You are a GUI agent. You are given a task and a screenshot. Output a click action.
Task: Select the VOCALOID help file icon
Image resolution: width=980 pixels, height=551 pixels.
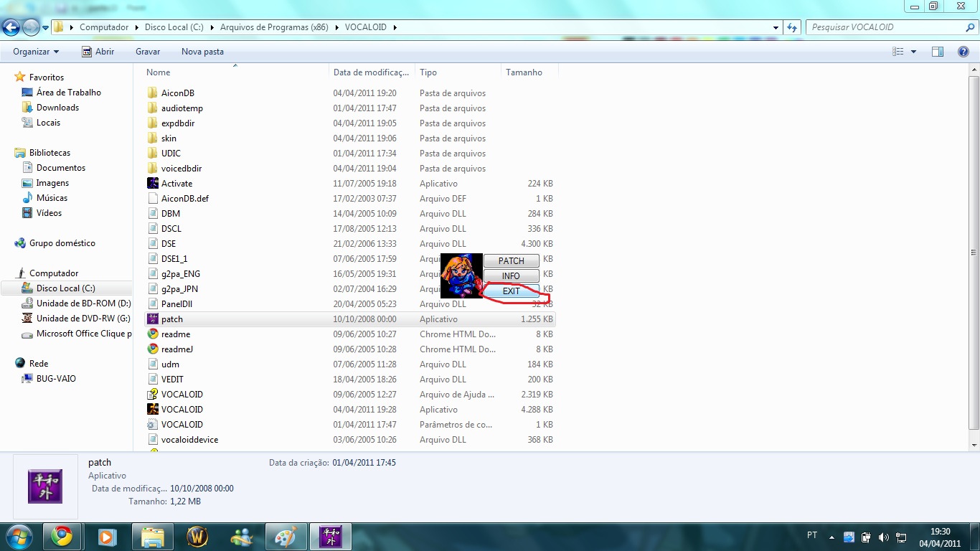pos(152,395)
